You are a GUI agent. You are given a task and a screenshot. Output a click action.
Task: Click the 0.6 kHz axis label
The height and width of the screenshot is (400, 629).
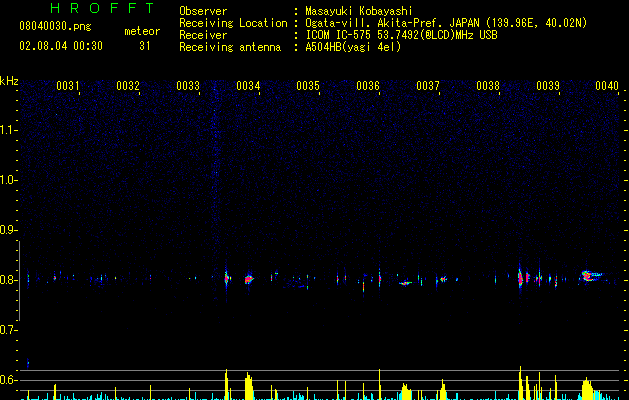(8, 380)
